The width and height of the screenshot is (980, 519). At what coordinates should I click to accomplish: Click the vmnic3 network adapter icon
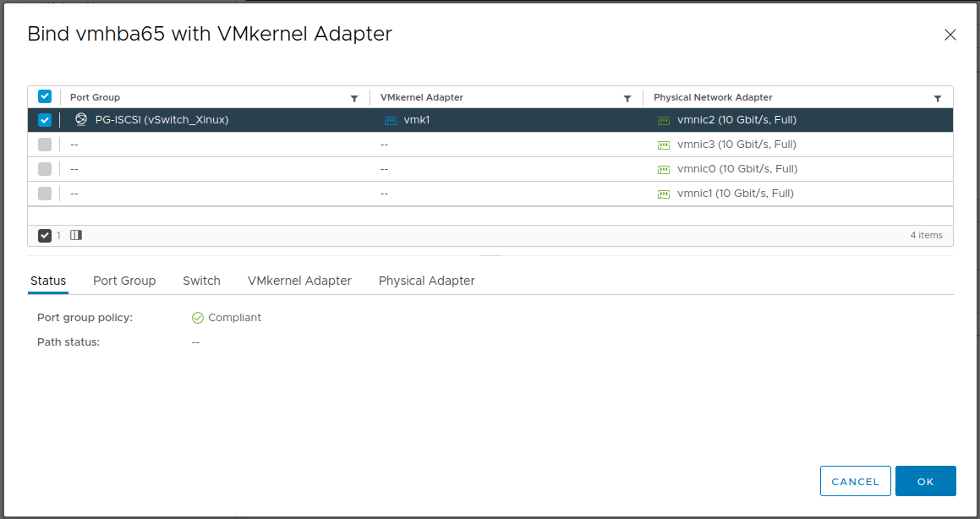coord(664,145)
